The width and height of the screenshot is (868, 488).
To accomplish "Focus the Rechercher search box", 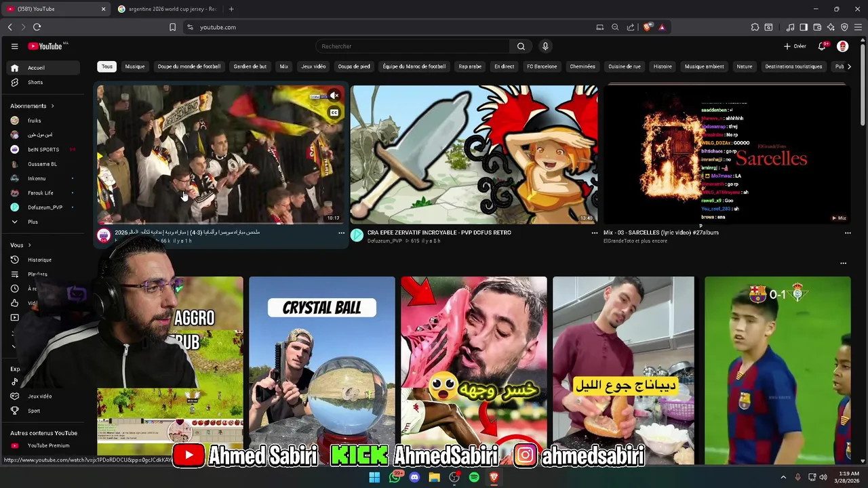I will pos(412,46).
